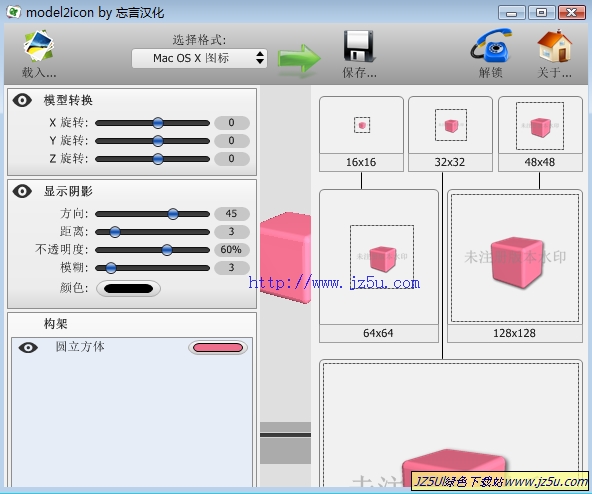Click the Z 旋转 value field

pyautogui.click(x=231, y=159)
